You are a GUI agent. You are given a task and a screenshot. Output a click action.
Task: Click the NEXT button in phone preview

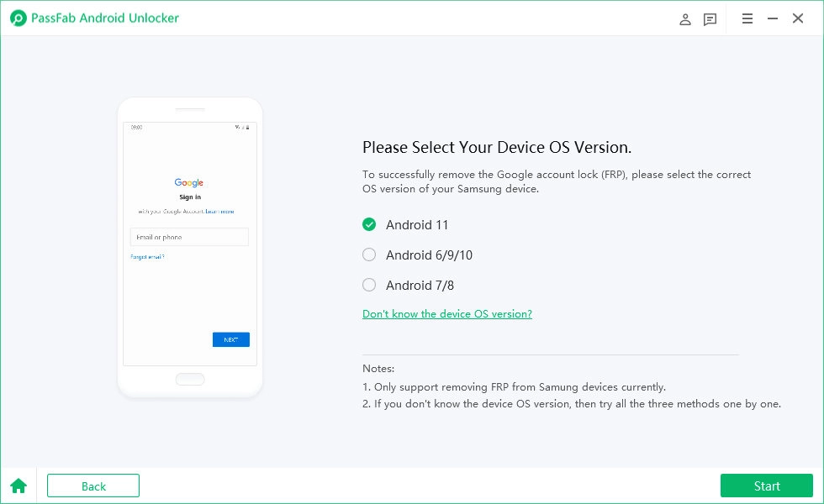click(x=231, y=339)
